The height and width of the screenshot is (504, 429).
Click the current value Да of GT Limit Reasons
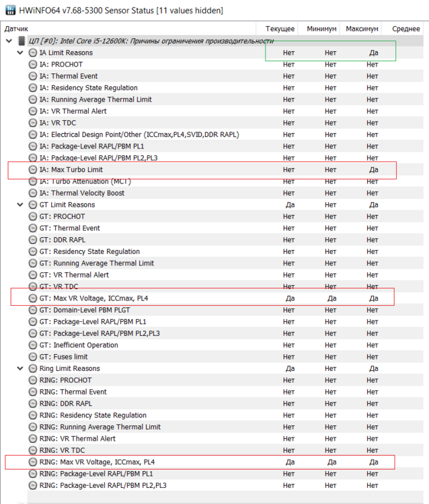[290, 205]
